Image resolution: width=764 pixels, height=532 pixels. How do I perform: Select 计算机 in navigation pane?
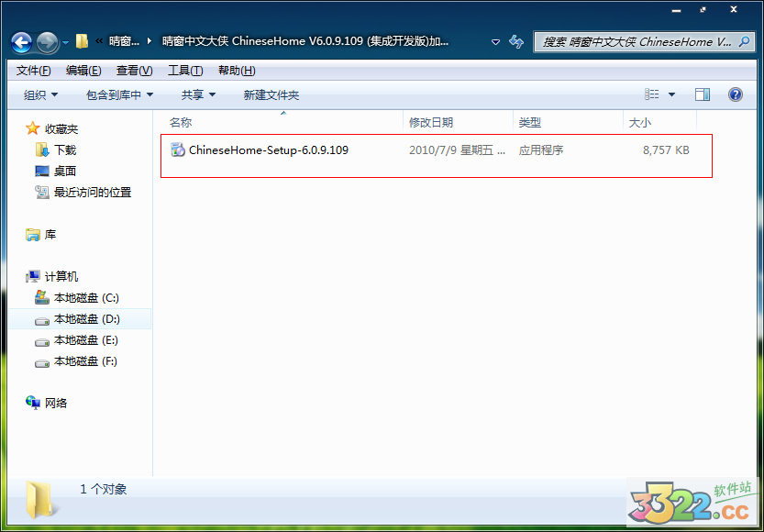[x=61, y=277]
